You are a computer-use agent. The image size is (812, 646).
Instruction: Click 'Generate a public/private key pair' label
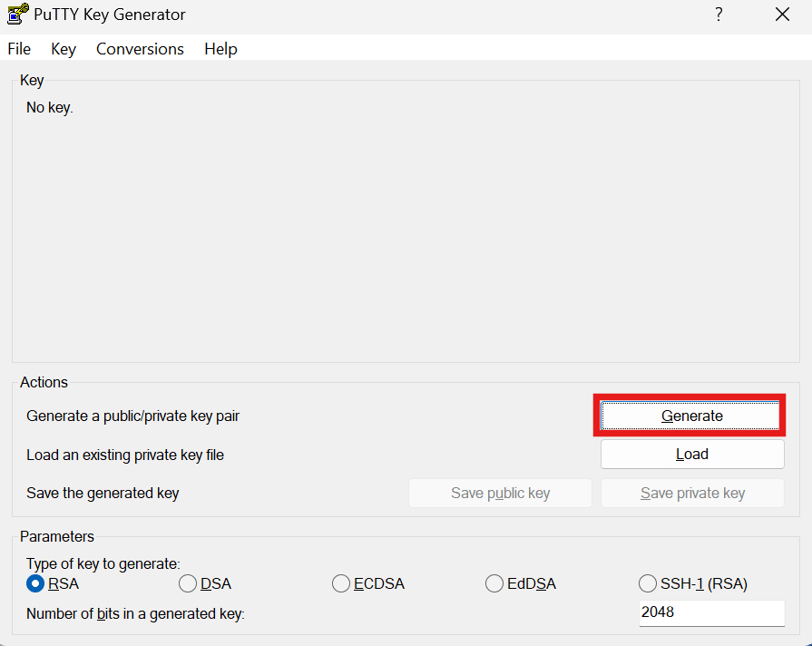133,416
